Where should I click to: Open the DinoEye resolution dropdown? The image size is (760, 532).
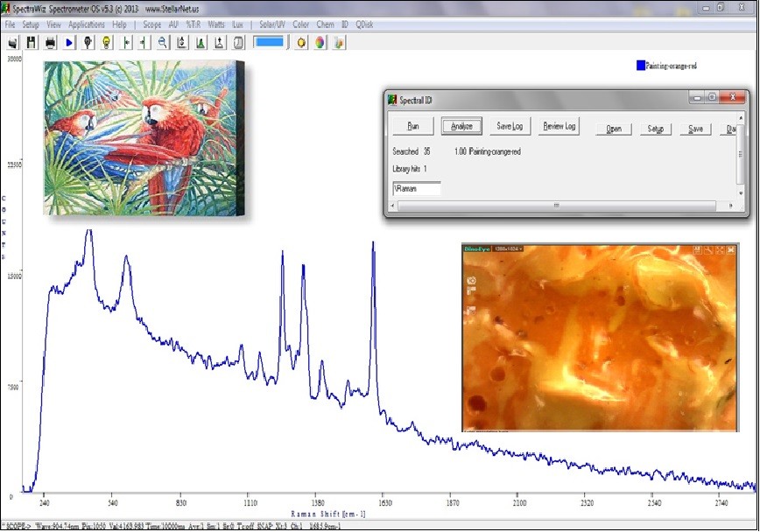[510, 249]
